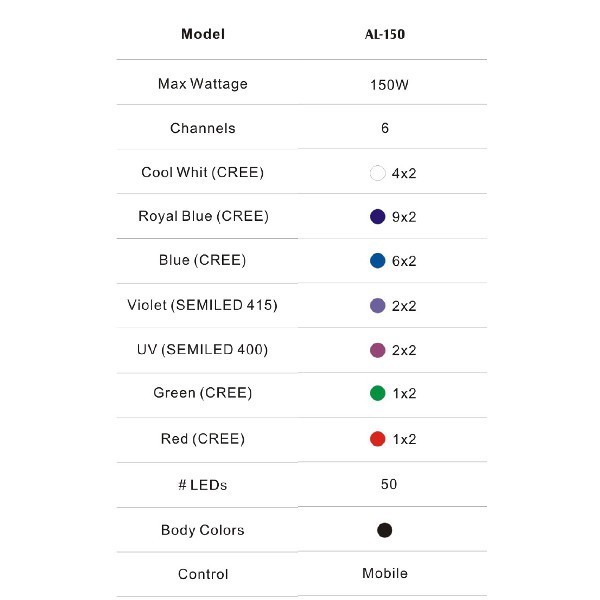This screenshot has width=600, height=600.
Task: Click the UV (SEMILED 400) label
Action: 203,349
